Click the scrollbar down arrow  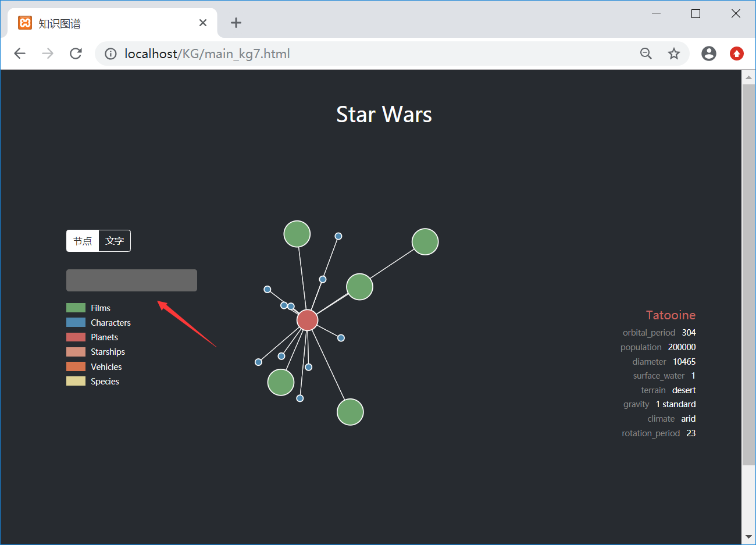(748, 537)
